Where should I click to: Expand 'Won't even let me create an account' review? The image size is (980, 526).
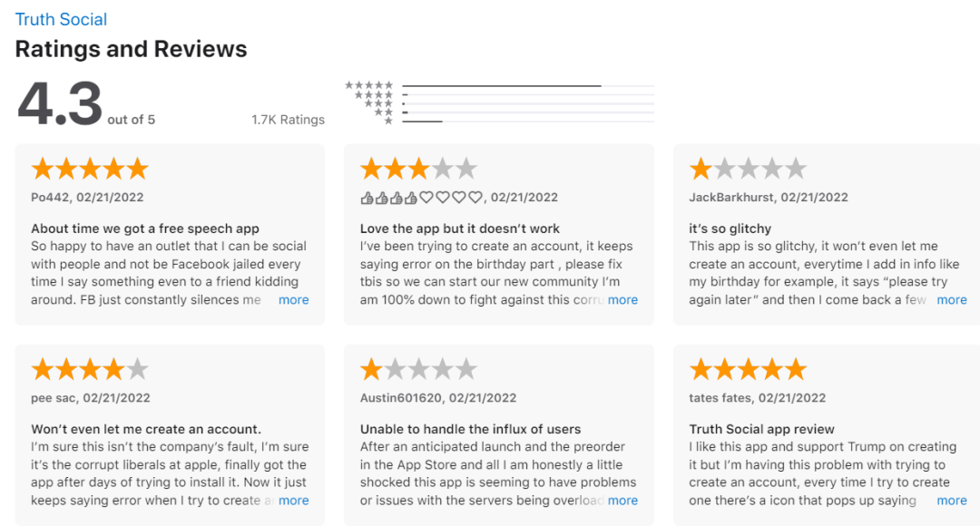(293, 501)
